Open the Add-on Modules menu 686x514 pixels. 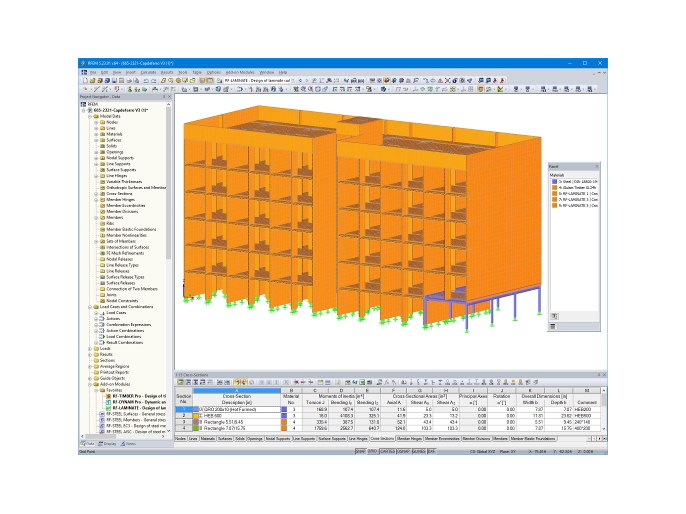[x=240, y=72]
